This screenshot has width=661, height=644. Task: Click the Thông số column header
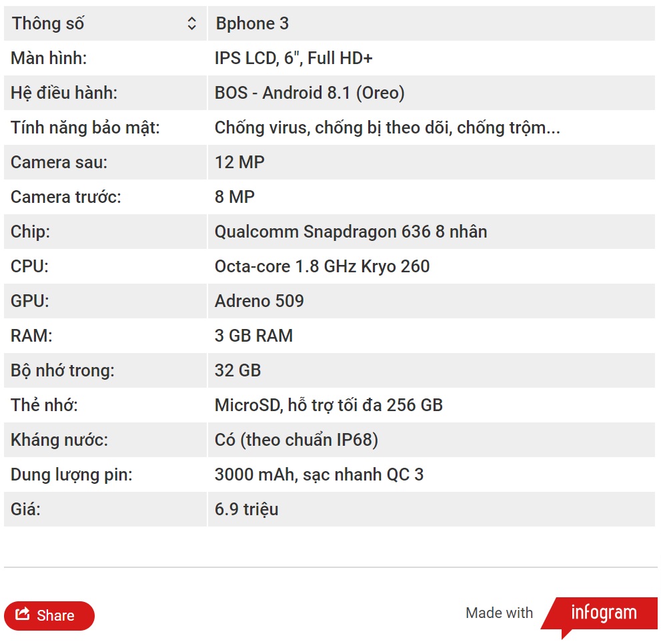coord(105,23)
